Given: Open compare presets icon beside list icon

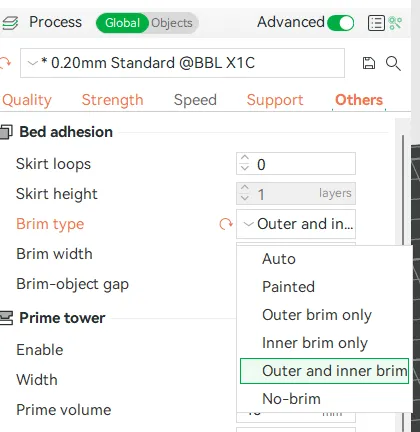Looking at the screenshot, I should coord(395,23).
